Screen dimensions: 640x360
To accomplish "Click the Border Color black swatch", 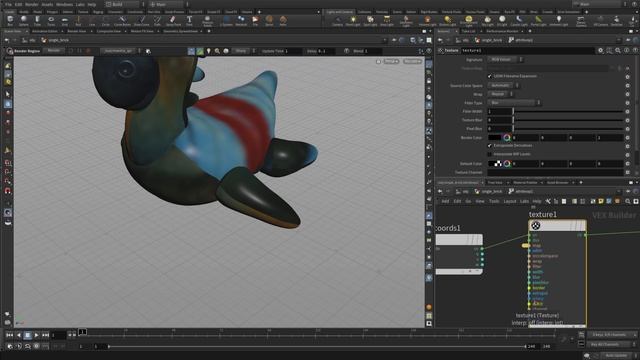I will (495, 138).
